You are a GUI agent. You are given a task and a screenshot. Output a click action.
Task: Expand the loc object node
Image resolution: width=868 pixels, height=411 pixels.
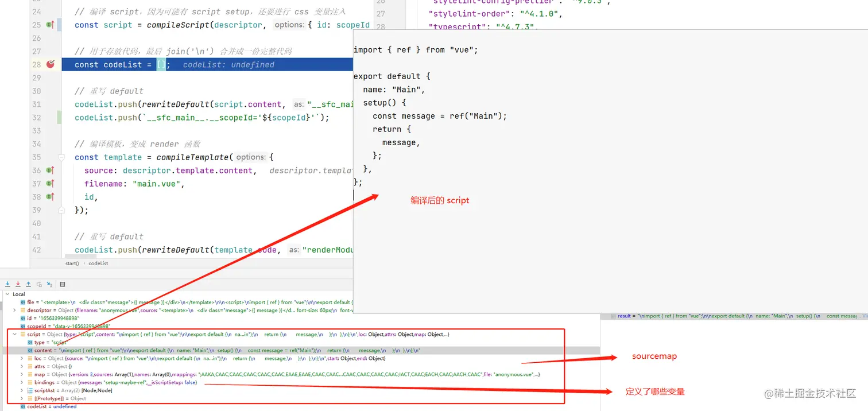22,358
